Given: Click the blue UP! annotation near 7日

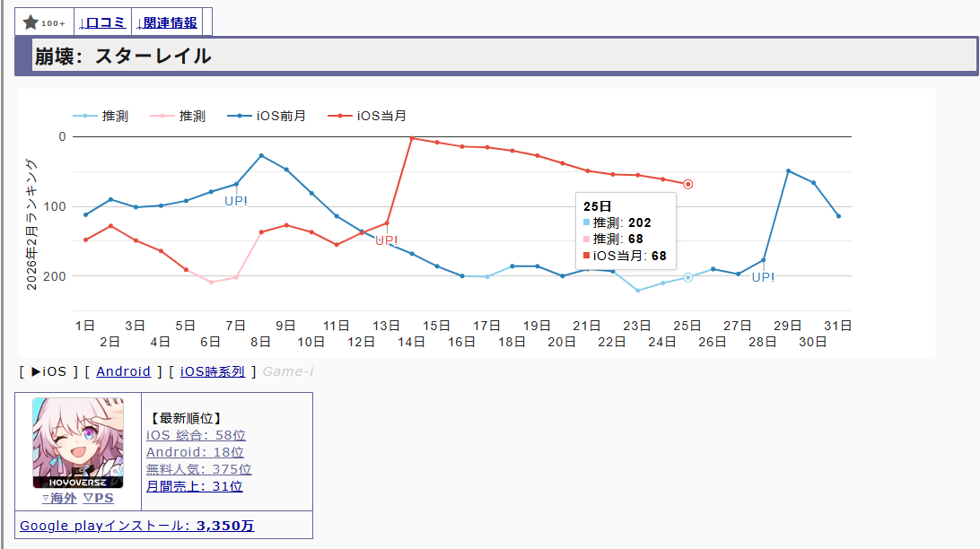Looking at the screenshot, I should pos(236,201).
